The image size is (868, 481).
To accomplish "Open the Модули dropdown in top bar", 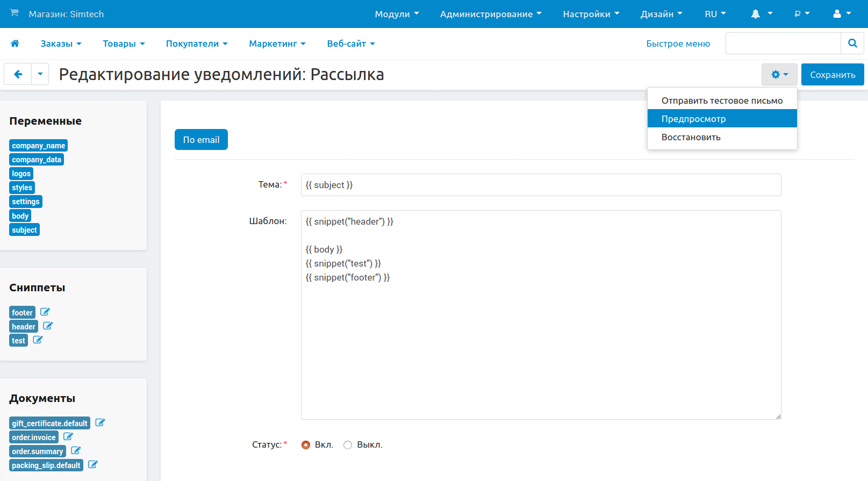I will point(397,14).
